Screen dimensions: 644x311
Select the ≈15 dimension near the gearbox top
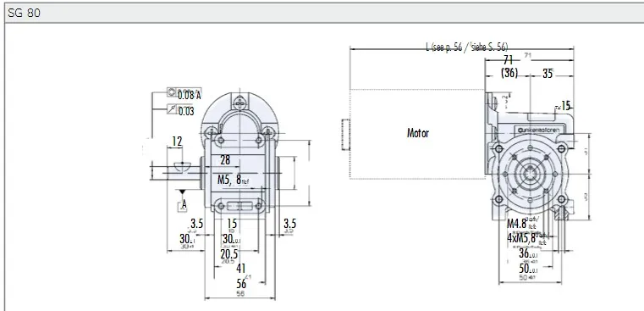coord(563,106)
